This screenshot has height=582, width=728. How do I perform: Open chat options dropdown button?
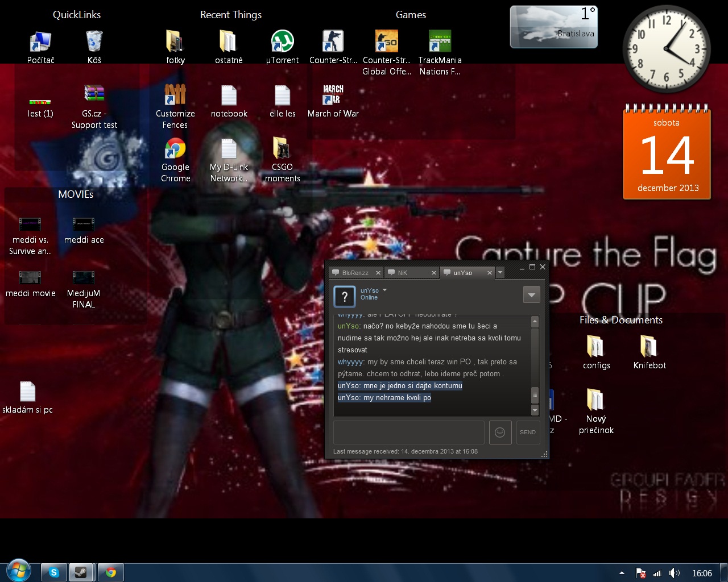531,295
